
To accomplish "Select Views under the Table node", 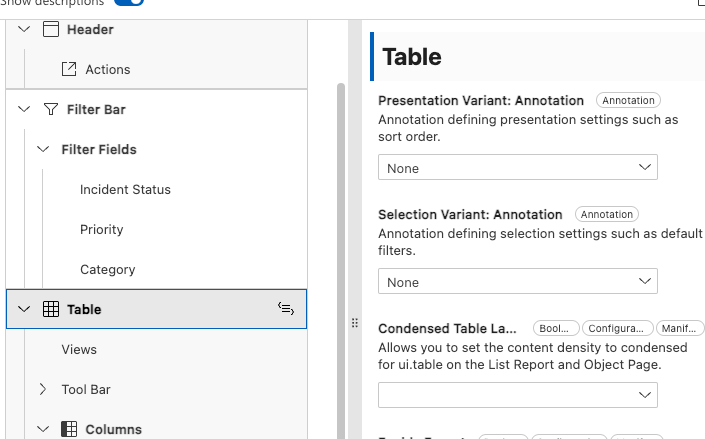I will [79, 350].
